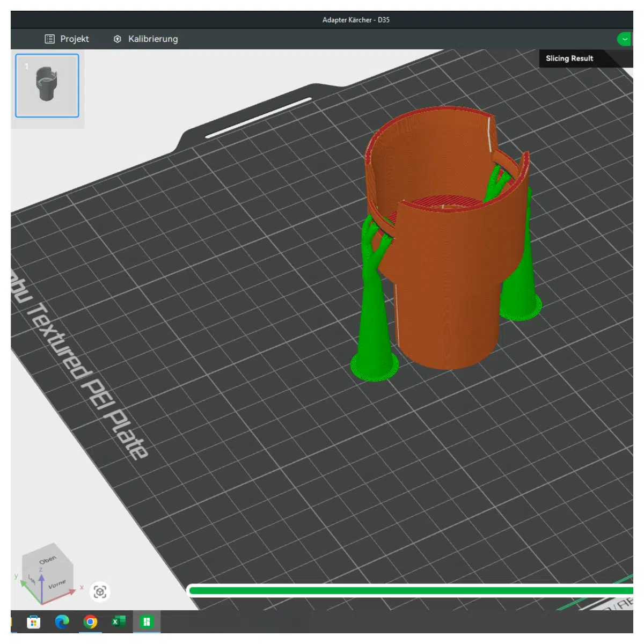
Task: Launch Microsoft Edge from the taskbar
Action: tap(62, 622)
